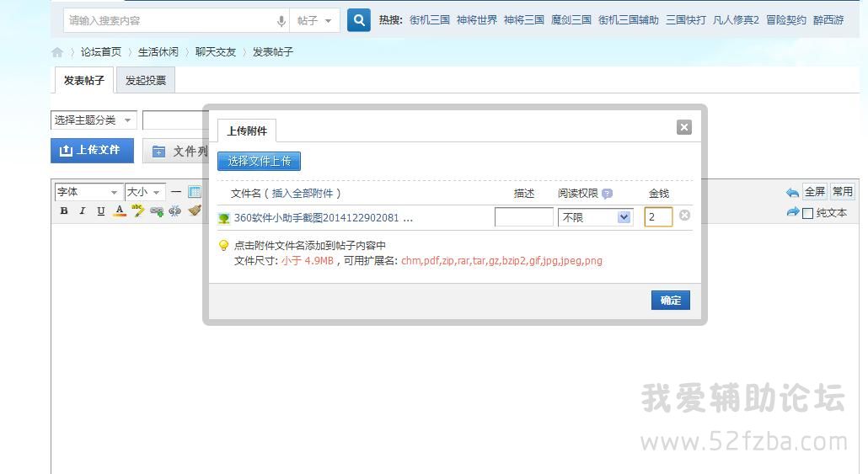Click hot search link 醉西游
Viewport: 868px width, 474px height.
(x=828, y=20)
